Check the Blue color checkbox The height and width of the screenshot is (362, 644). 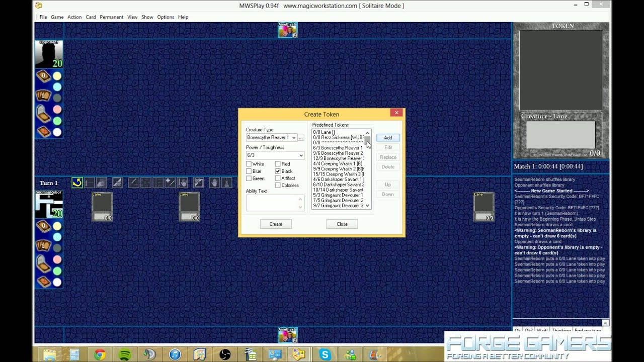(249, 171)
